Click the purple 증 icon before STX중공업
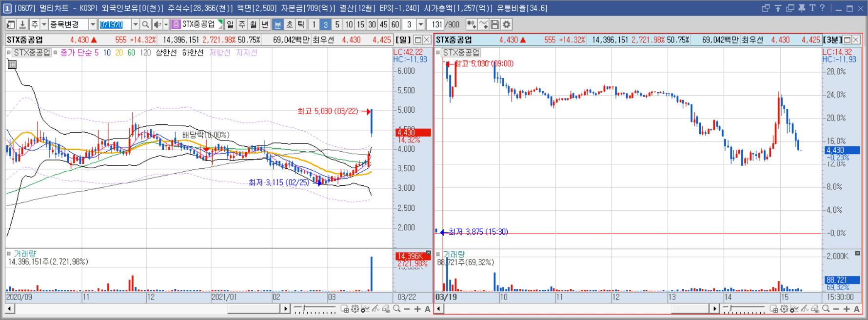 (x=176, y=24)
